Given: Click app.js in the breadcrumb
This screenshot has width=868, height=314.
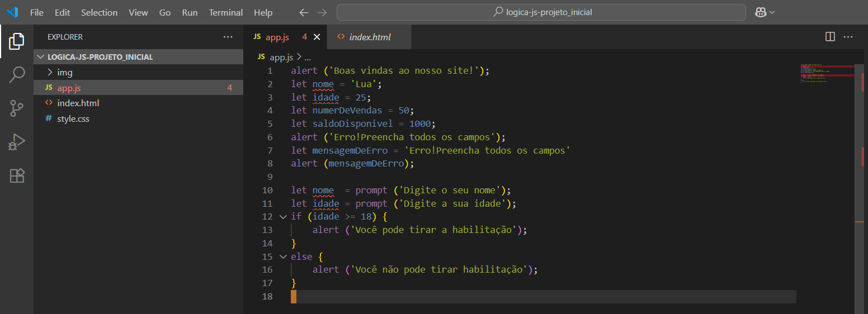Looking at the screenshot, I should point(281,57).
